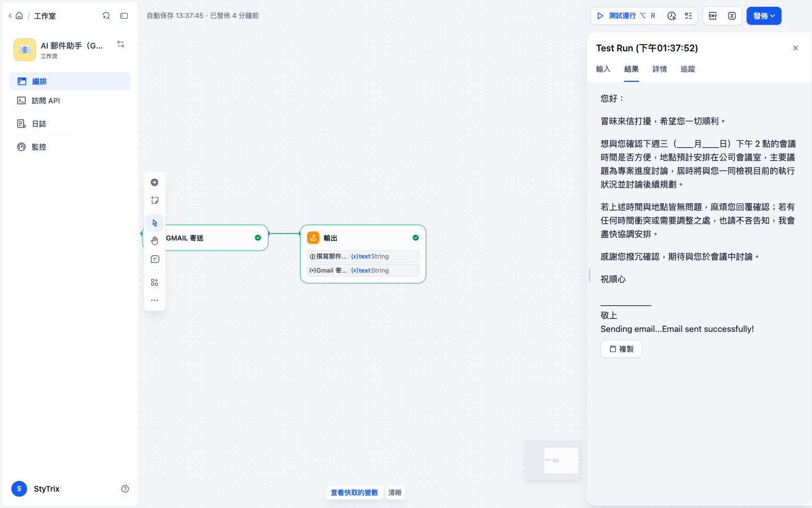Screen dimensions: 812x508
Task: Open 日誌 logs page
Action: coord(70,124)
